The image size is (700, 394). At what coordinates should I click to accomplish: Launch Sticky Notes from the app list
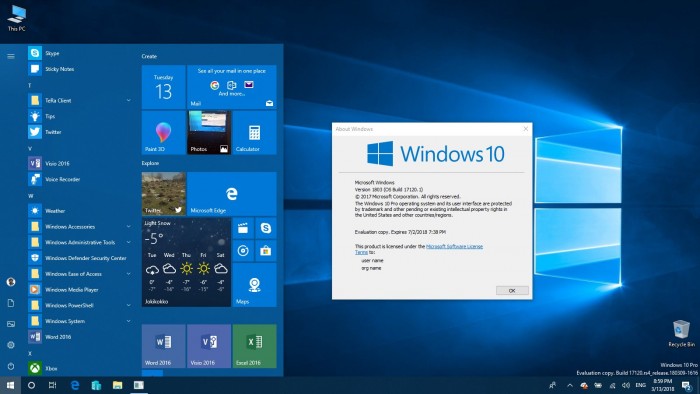pos(80,69)
